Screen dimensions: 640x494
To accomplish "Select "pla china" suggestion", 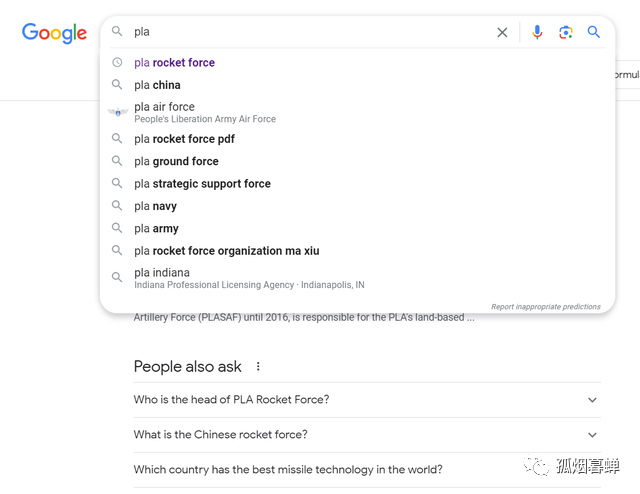I will coord(157,85).
